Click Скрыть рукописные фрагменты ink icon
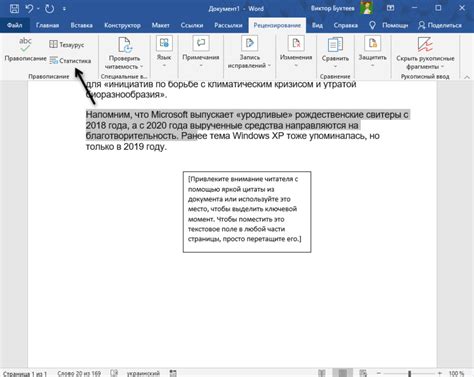 tap(425, 45)
